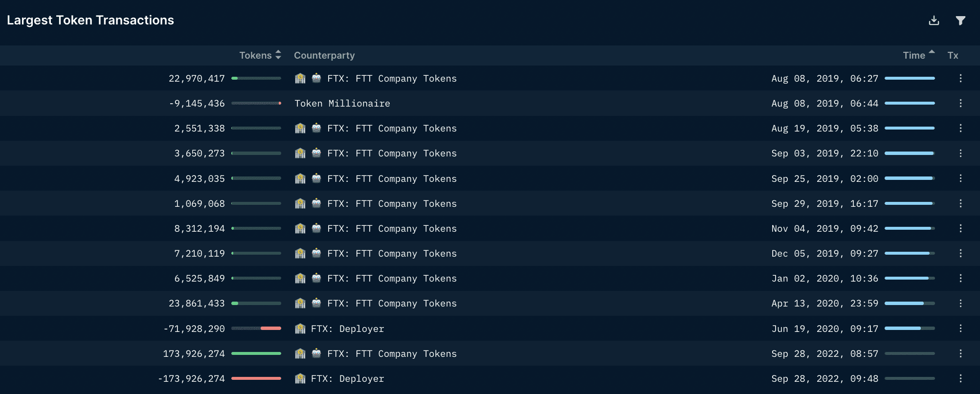Open the FTX: Deployer counterparty for -71,928,290
Image resolution: width=980 pixels, height=394 pixels.
348,328
